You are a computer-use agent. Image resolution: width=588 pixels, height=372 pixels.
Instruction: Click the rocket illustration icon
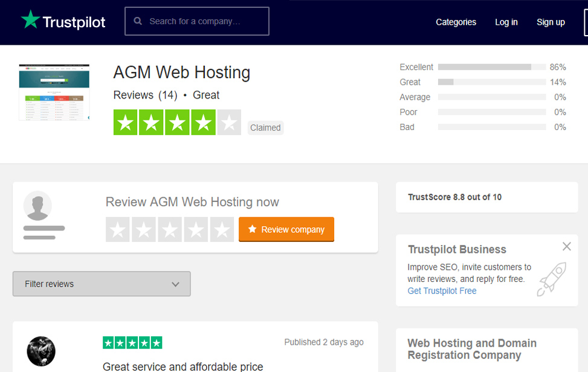551,279
